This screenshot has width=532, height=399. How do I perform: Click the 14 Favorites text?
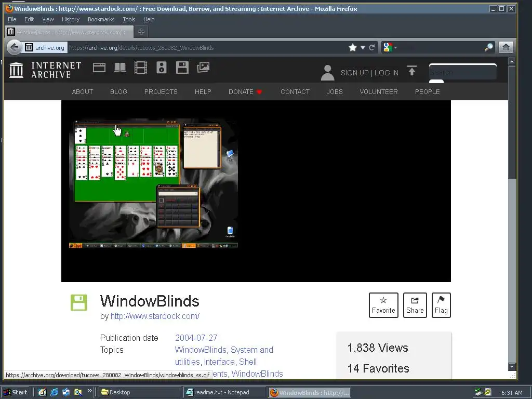378,368
